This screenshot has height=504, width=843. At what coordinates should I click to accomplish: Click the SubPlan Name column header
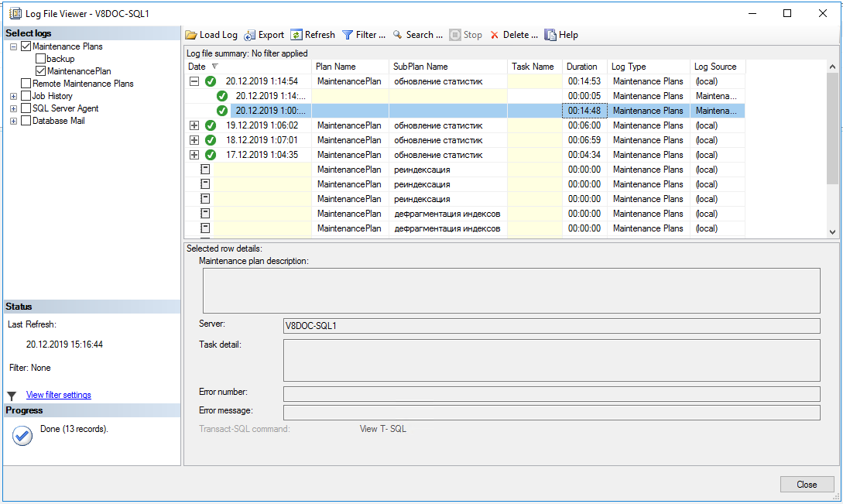pos(448,66)
